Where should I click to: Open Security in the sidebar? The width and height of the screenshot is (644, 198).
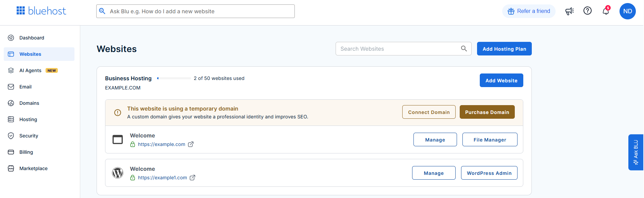coord(39,136)
